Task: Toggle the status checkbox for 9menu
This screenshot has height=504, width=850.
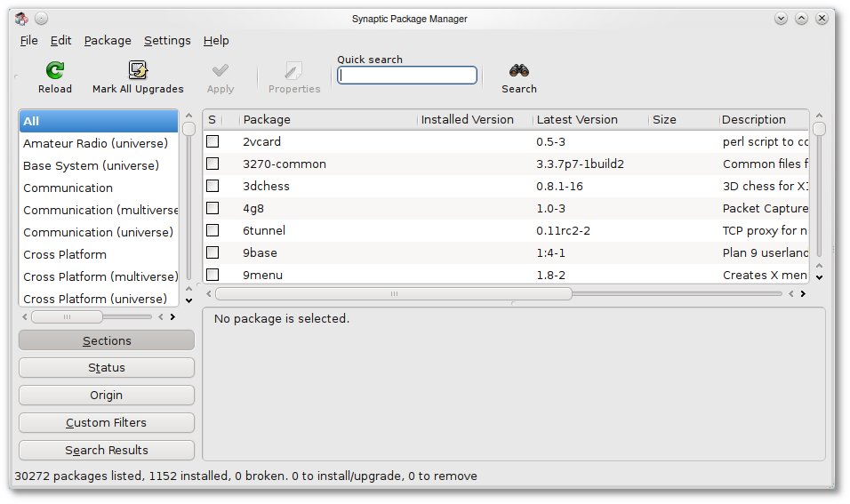Action: (x=212, y=275)
